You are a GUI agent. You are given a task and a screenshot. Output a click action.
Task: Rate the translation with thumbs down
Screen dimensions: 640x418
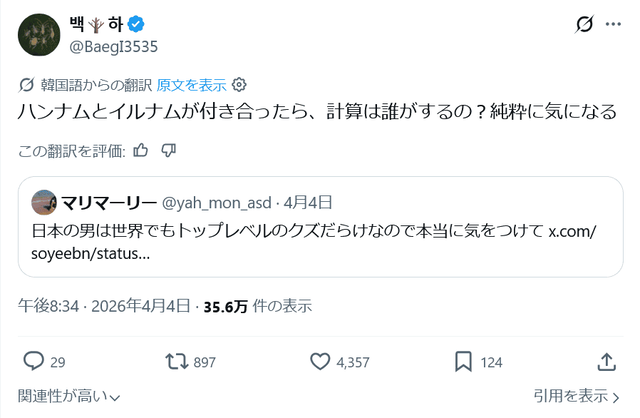point(168,151)
